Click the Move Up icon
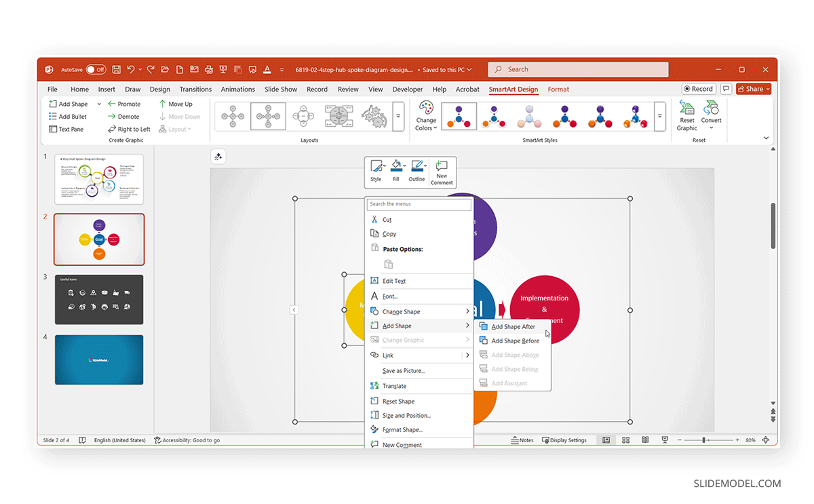Screen dimensions: 814x504 click(163, 103)
